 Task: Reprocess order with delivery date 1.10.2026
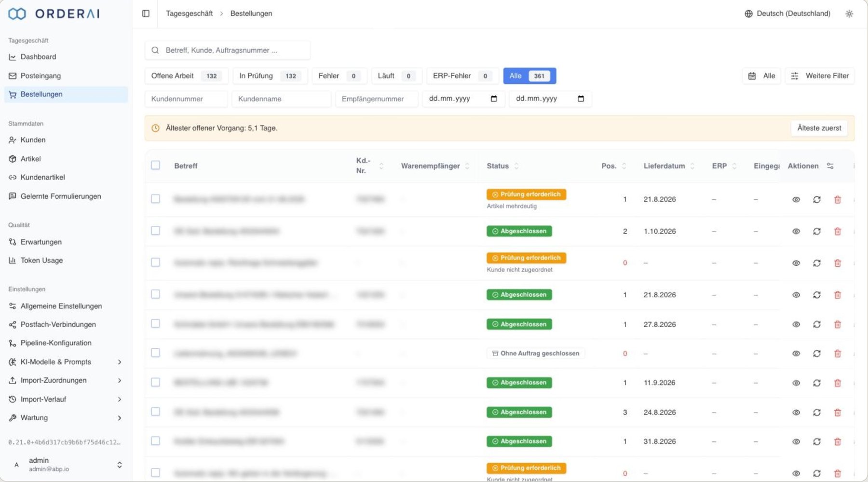point(817,231)
